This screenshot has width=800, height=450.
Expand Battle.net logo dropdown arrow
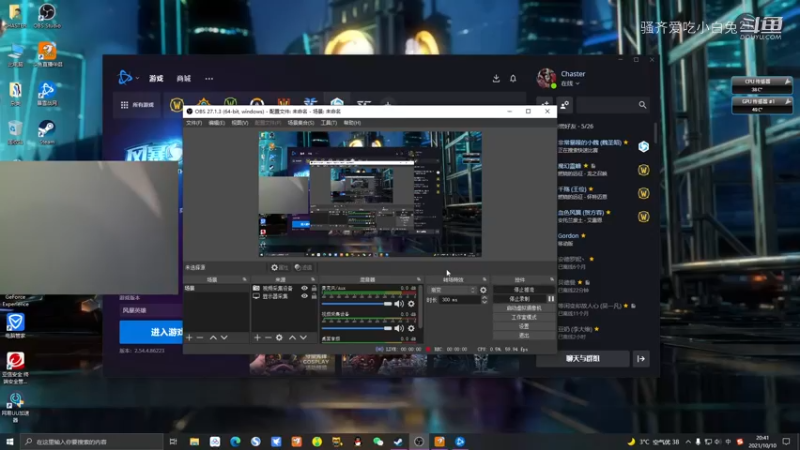(x=137, y=78)
